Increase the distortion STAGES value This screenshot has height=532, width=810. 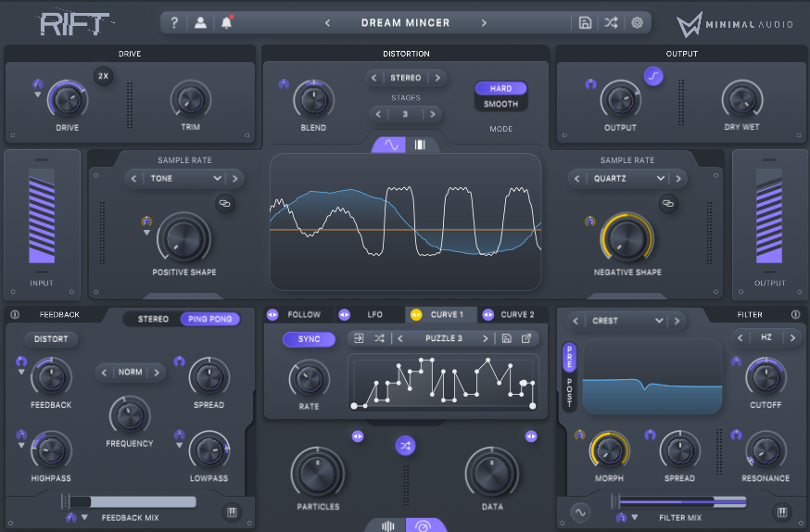pyautogui.click(x=433, y=114)
